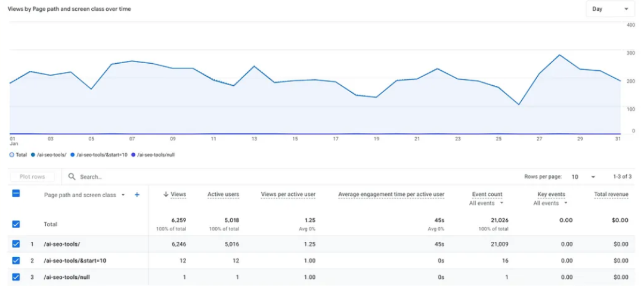Click the Views sort arrow icon
Screen dimensions: 644x286
[x=166, y=195]
